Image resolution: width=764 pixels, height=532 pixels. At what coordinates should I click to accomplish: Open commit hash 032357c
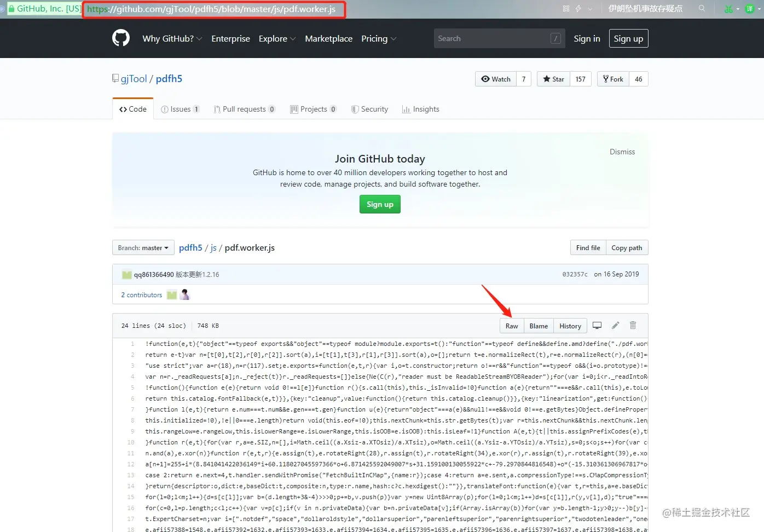(x=575, y=274)
